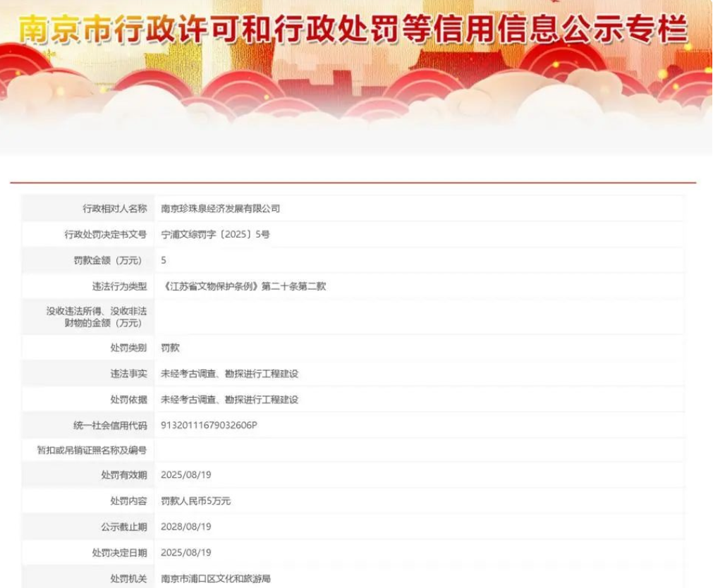
Task: Click the 罚款金额（万元） label
Action: point(110,260)
